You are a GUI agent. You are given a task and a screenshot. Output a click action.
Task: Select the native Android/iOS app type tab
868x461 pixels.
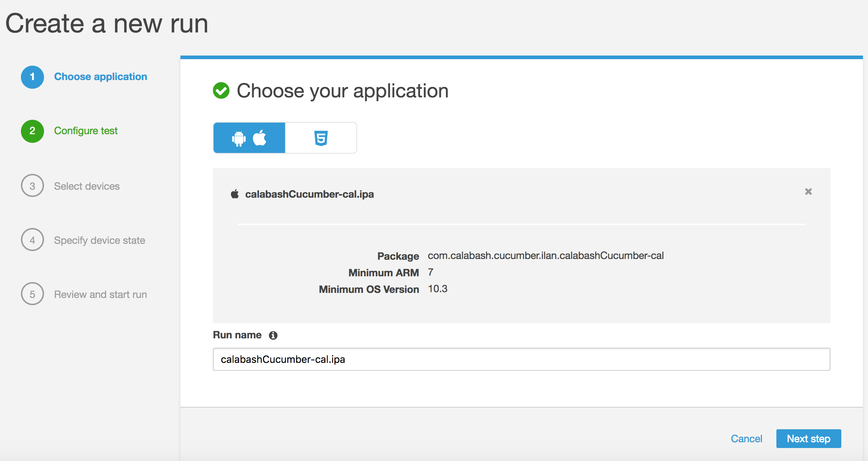[x=249, y=138]
